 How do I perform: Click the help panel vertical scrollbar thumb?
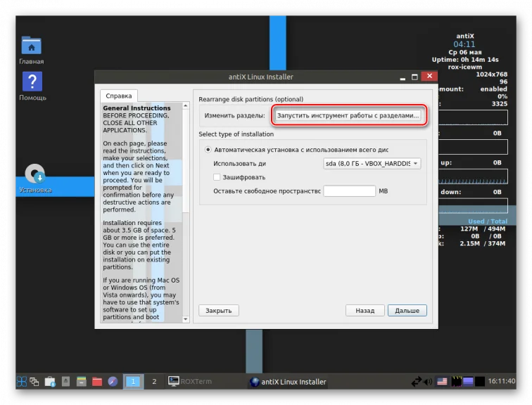point(186,161)
